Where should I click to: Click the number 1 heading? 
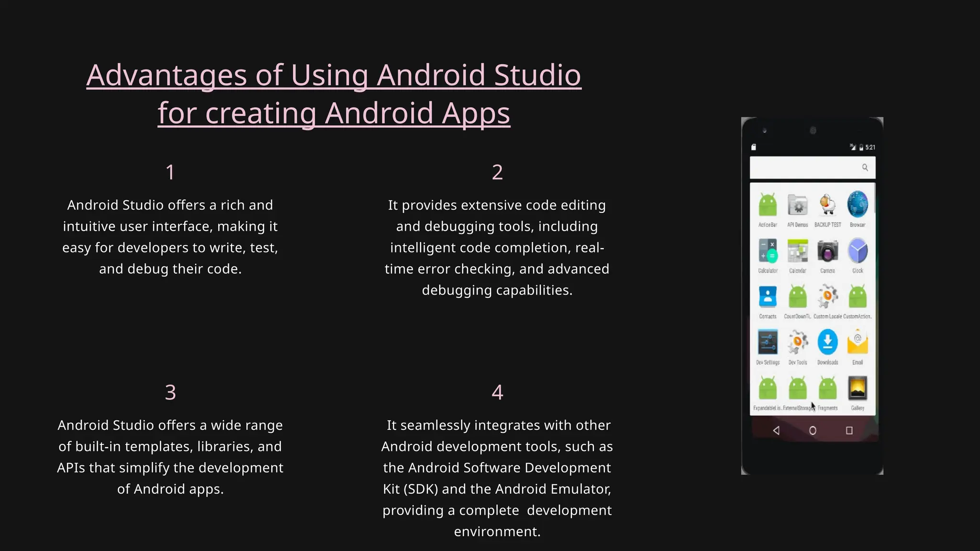(x=170, y=172)
